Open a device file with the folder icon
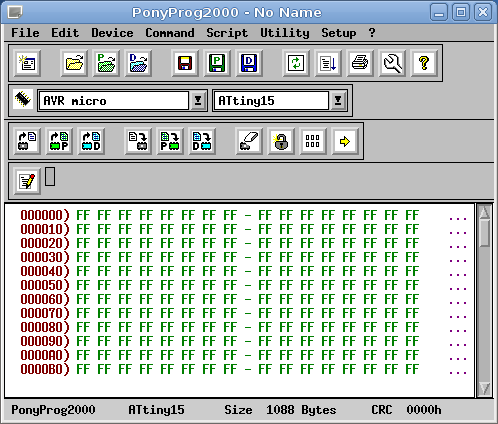Screen dimensions: 498x424 click(74, 63)
